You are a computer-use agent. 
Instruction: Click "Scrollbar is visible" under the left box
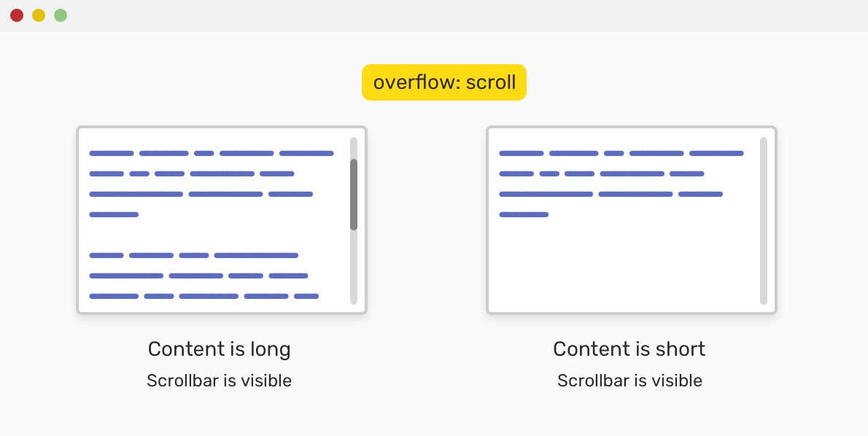219,381
